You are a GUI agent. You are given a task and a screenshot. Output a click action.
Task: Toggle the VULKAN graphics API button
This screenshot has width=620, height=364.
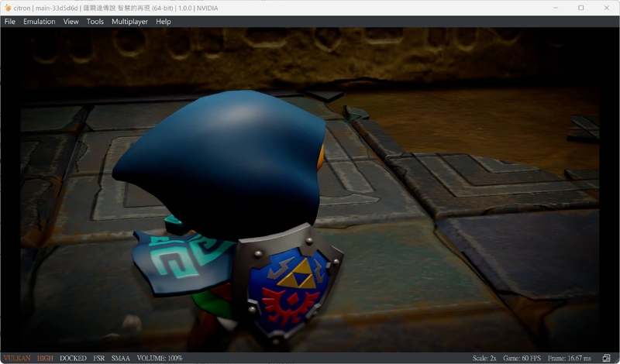(17, 358)
